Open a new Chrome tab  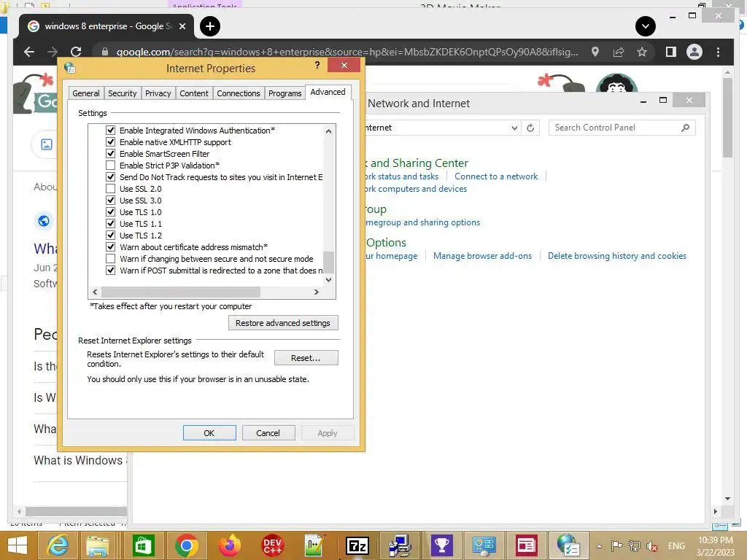point(210,26)
